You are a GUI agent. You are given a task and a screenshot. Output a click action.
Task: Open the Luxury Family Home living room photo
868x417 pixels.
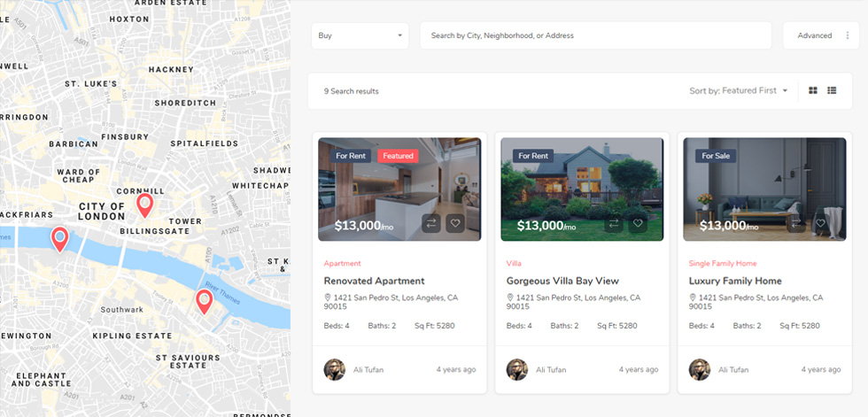(764, 189)
